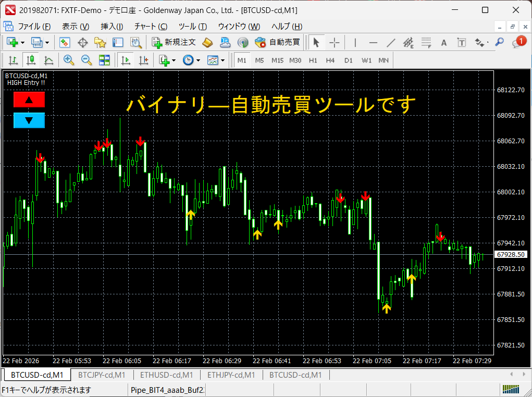Expand the Profiles dropdown arrow
532x397 pixels.
point(47,43)
